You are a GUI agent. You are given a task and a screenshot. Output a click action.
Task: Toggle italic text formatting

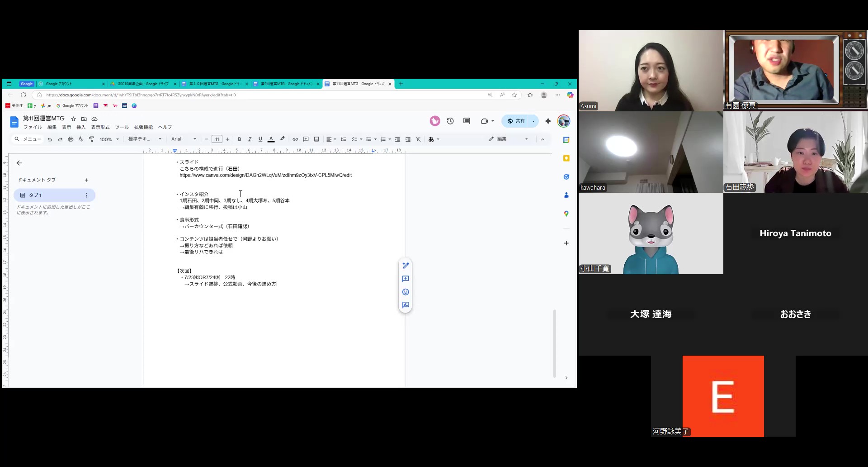click(250, 139)
